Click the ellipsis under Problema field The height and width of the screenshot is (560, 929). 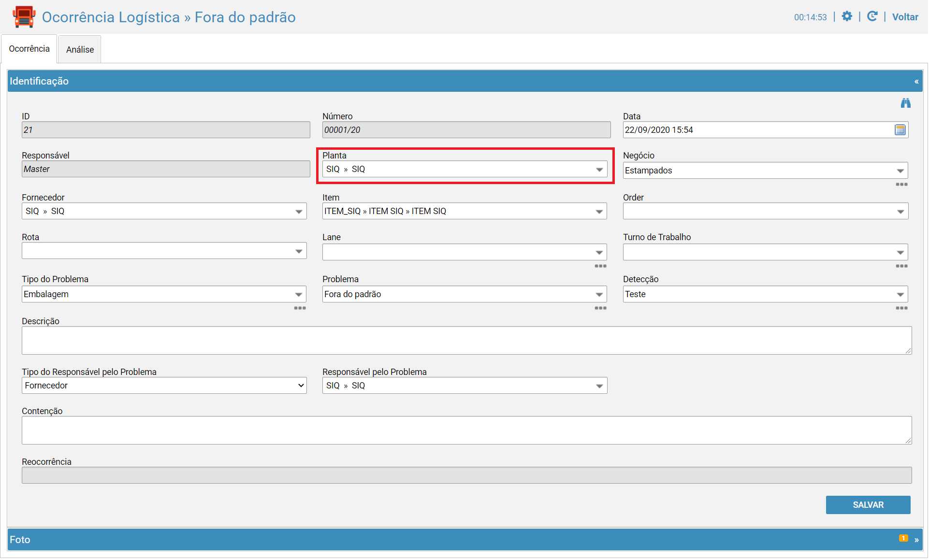pyautogui.click(x=600, y=308)
